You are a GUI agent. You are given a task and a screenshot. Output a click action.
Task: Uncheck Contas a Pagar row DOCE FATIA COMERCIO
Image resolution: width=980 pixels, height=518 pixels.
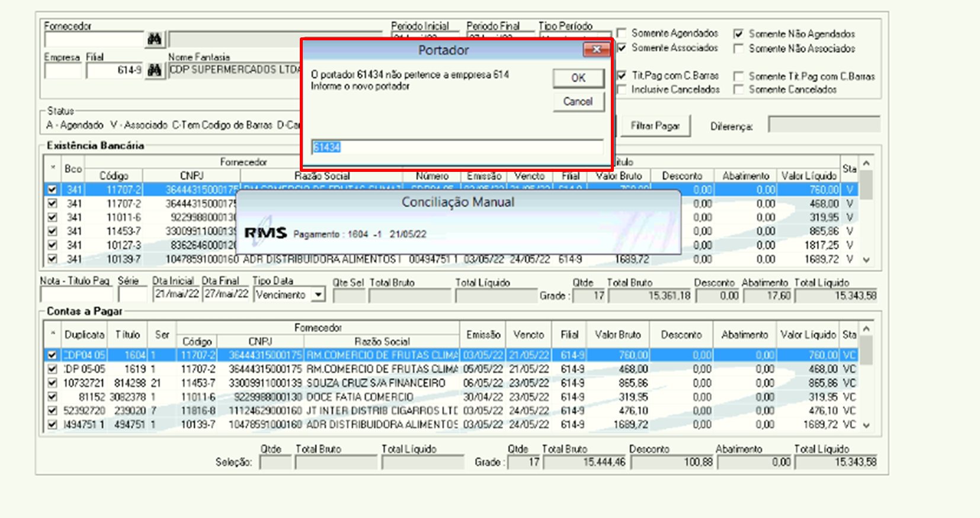(52, 397)
